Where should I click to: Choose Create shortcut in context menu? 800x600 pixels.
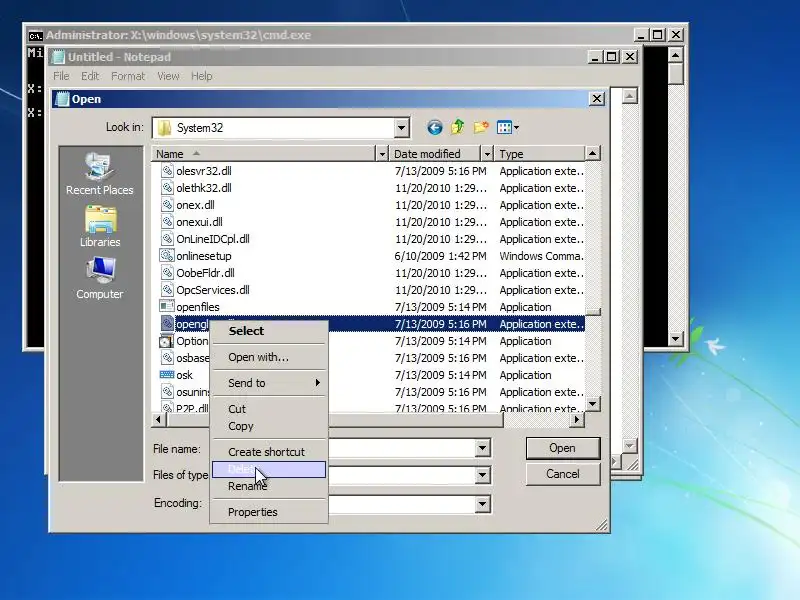pyautogui.click(x=269, y=452)
